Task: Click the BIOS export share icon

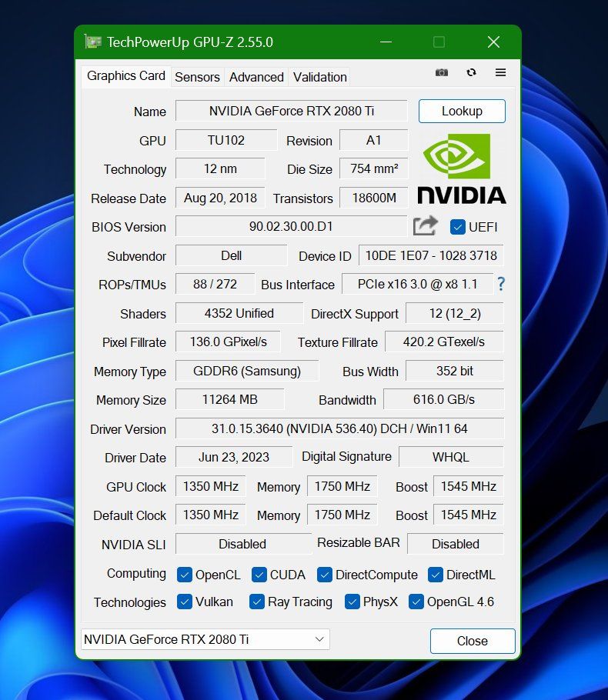Action: [426, 226]
